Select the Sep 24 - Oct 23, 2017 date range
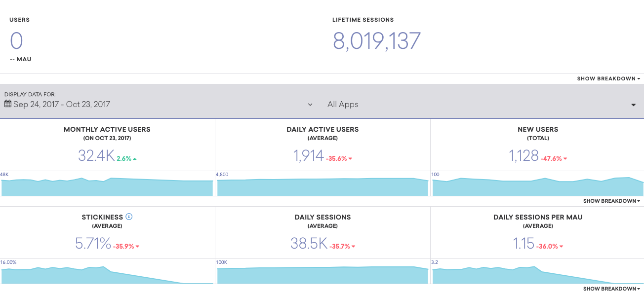 pos(62,105)
